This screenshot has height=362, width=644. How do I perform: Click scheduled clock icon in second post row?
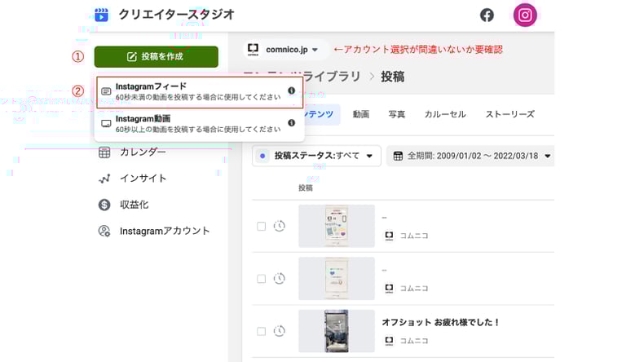pos(280,279)
